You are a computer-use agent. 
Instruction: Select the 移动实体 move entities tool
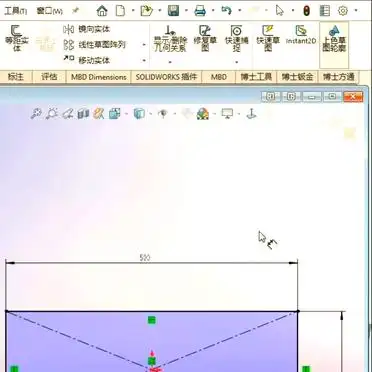coord(87,60)
